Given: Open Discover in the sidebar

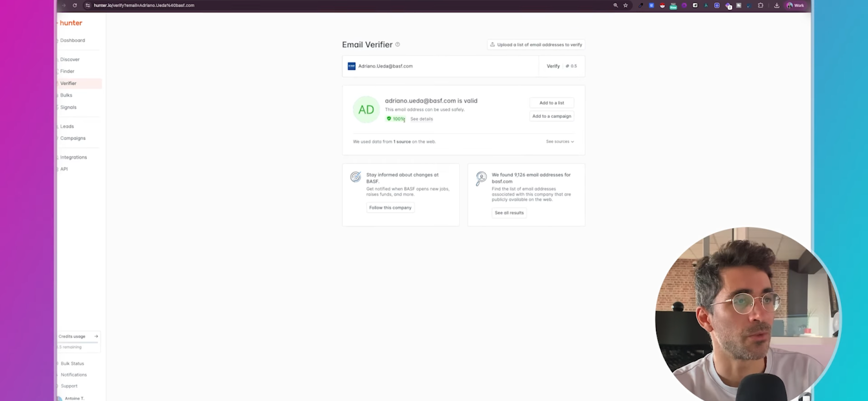Looking at the screenshot, I should coord(70,59).
